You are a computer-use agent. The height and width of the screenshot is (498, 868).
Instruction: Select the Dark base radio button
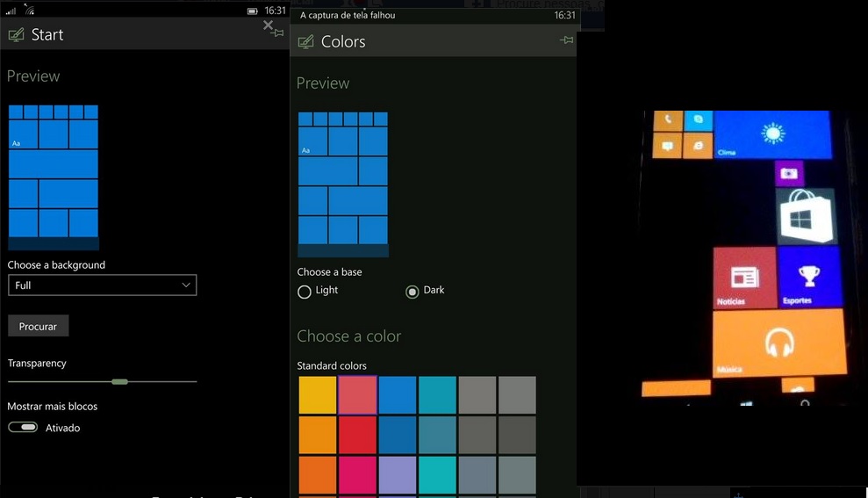click(412, 292)
